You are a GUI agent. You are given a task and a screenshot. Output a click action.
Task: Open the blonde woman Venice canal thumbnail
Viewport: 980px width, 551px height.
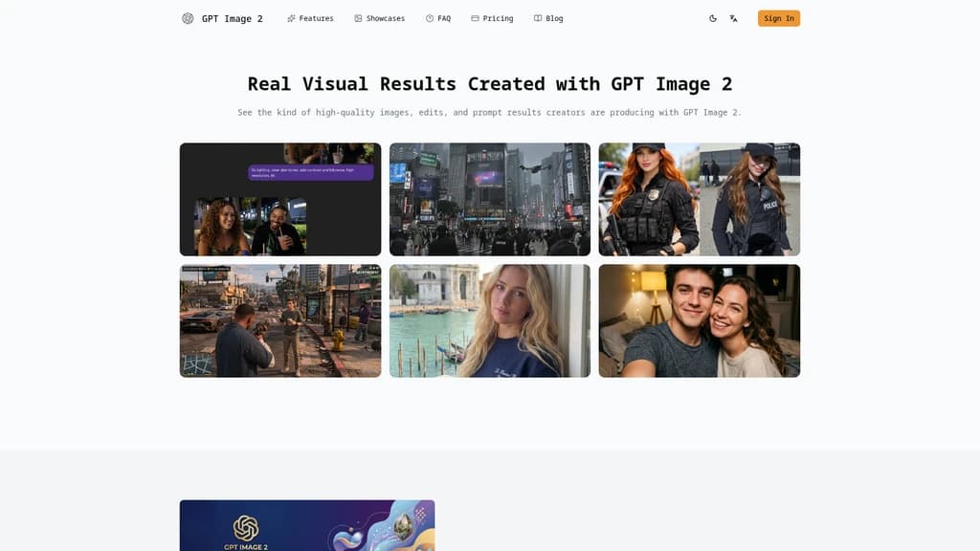[x=490, y=320]
